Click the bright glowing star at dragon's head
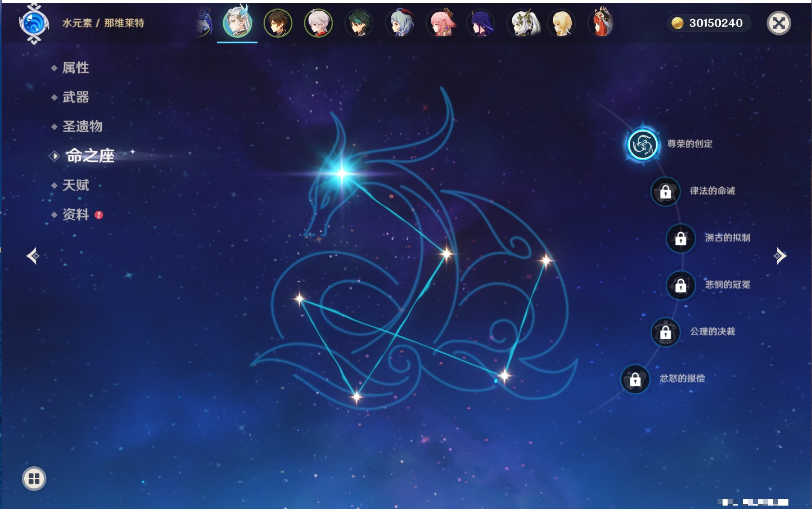Screen dimensions: 812x509 tap(342, 173)
